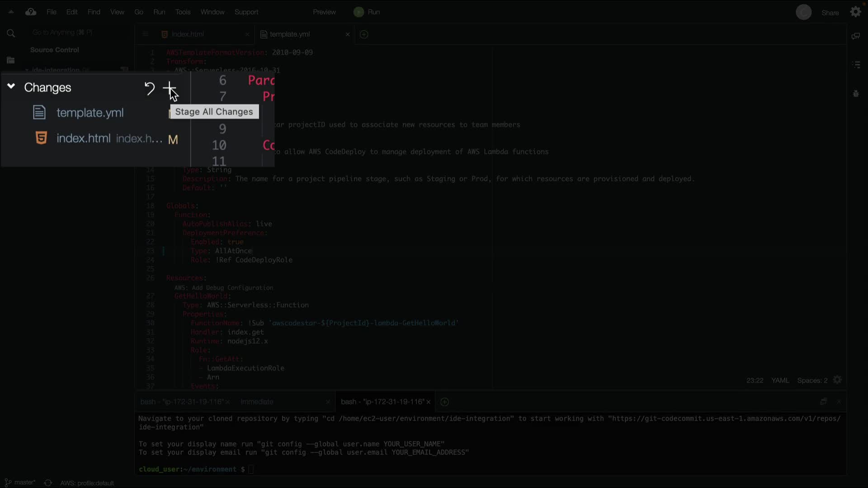Open the Tools menu

(x=183, y=12)
